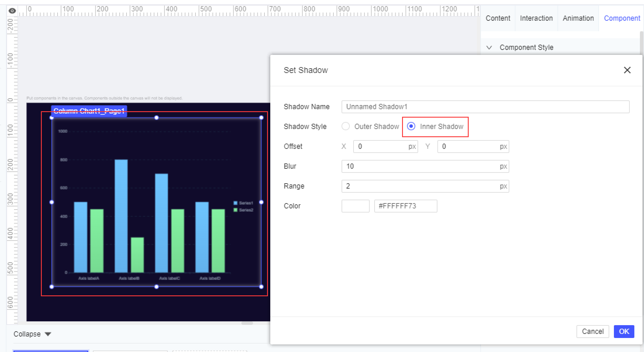Image resolution: width=644 pixels, height=352 pixels.
Task: Click the #FFFFFF73 color hex field
Action: [x=406, y=206]
